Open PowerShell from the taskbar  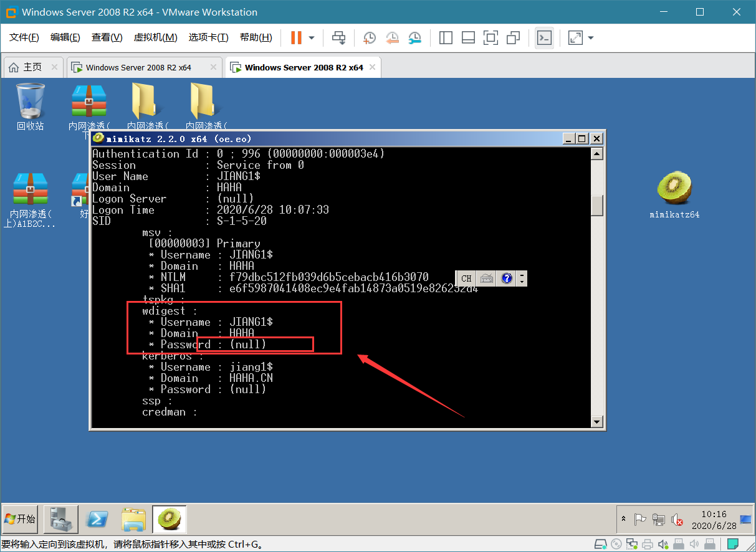pos(98,519)
